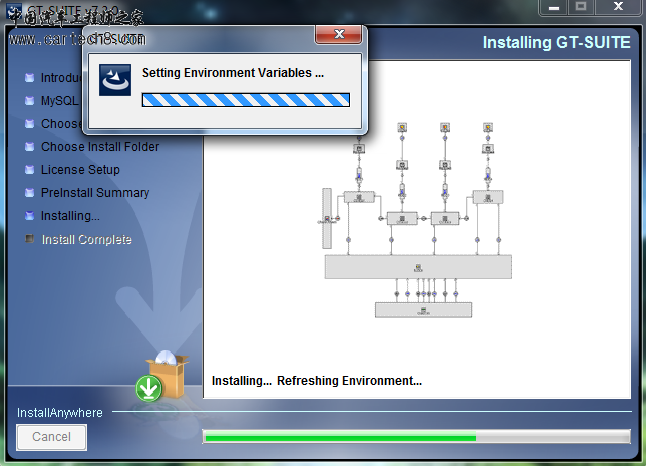Click the bullet beside Installing...

[30, 215]
